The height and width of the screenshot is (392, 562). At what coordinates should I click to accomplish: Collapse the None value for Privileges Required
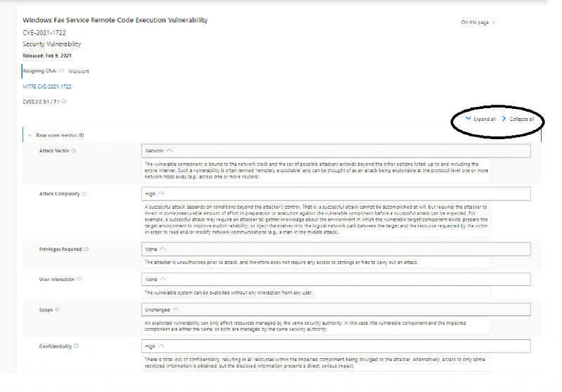tap(162, 249)
